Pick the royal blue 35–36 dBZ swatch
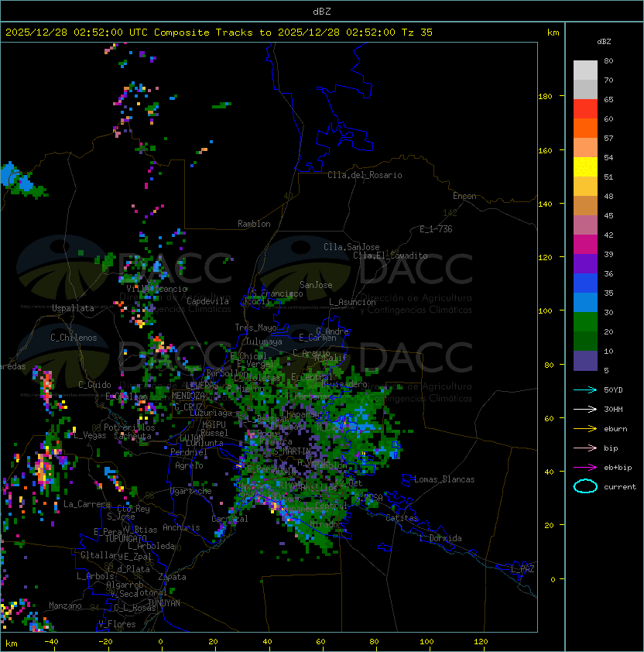The width and height of the screenshot is (644, 652). point(585,283)
